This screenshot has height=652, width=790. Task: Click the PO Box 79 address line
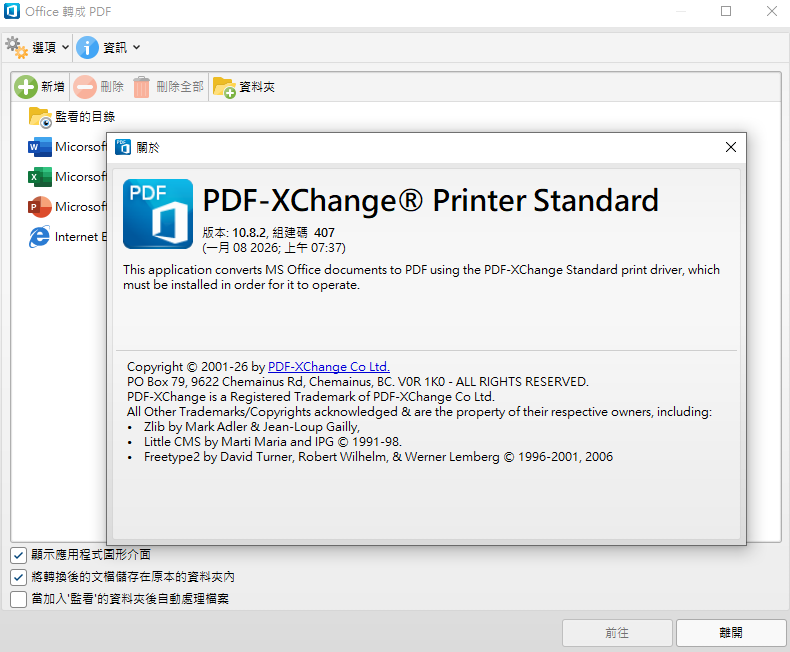tap(358, 381)
